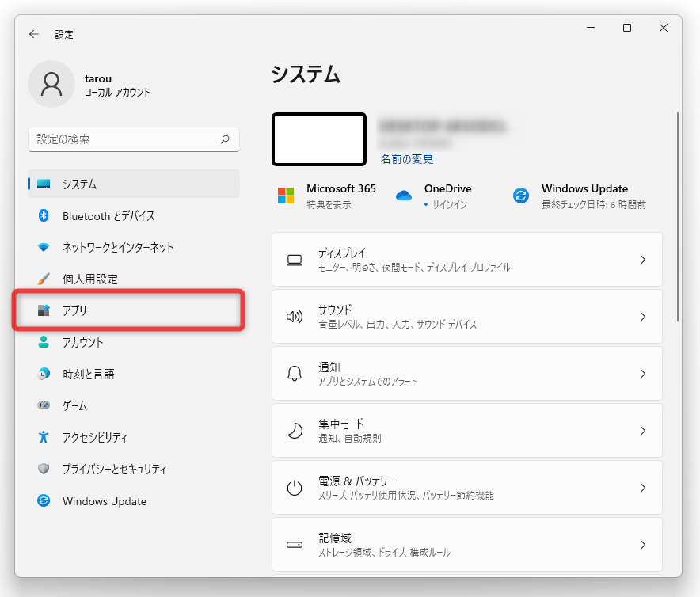Close the 設定 window
The width and height of the screenshot is (700, 597).
(x=664, y=28)
